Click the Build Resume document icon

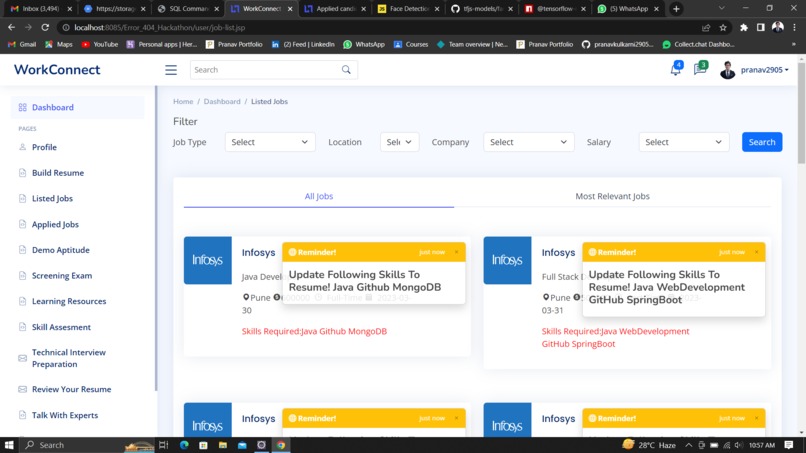coord(23,173)
